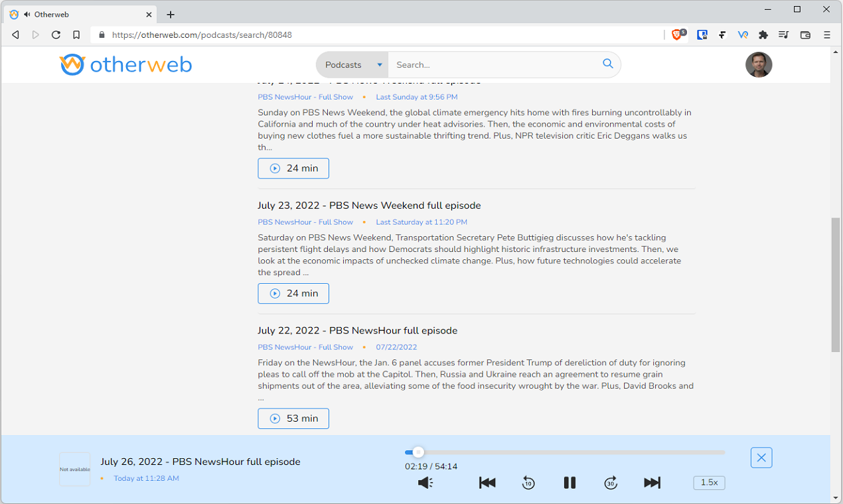This screenshot has width=843, height=504.
Task: Click the 02:19 / 54:14 time display
Action: click(431, 466)
